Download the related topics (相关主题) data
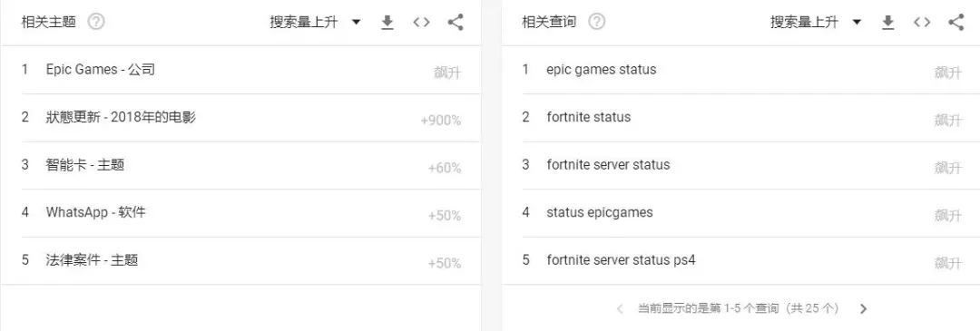Viewport: 980px width, 331px height. 387,23
